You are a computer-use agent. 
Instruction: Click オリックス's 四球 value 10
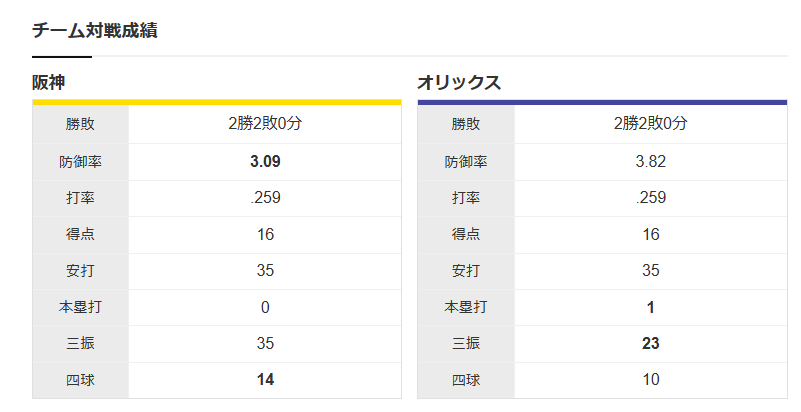651,380
